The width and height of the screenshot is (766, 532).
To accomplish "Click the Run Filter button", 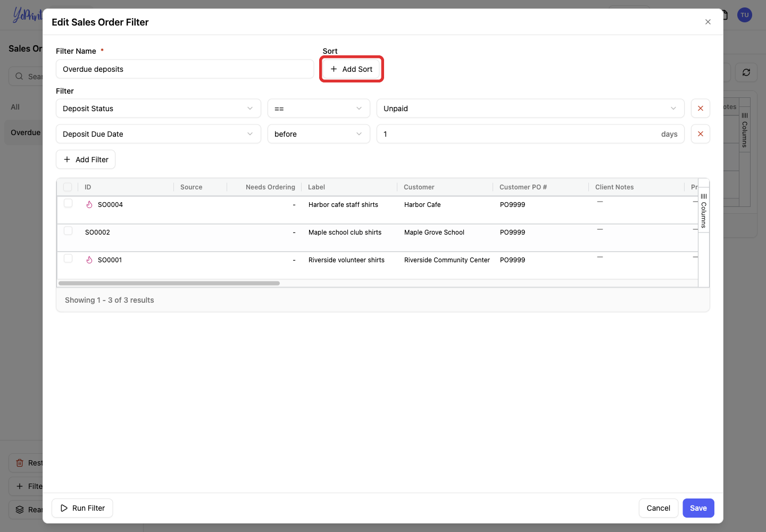I will click(82, 508).
